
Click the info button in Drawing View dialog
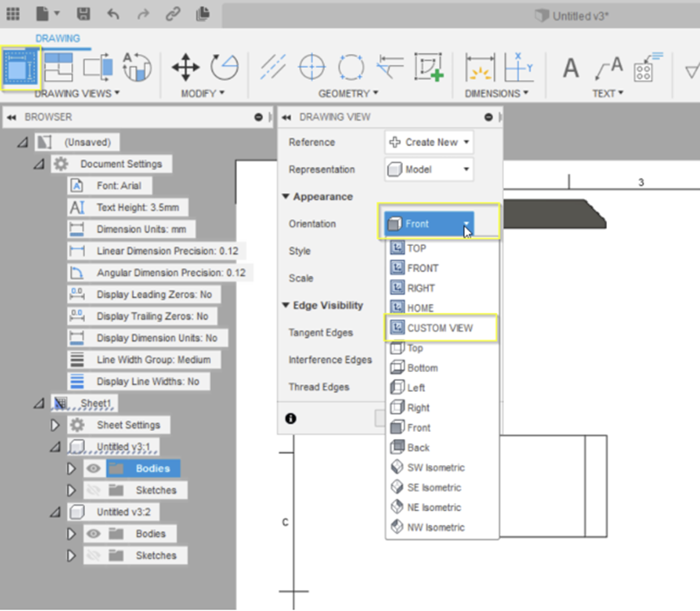click(291, 418)
